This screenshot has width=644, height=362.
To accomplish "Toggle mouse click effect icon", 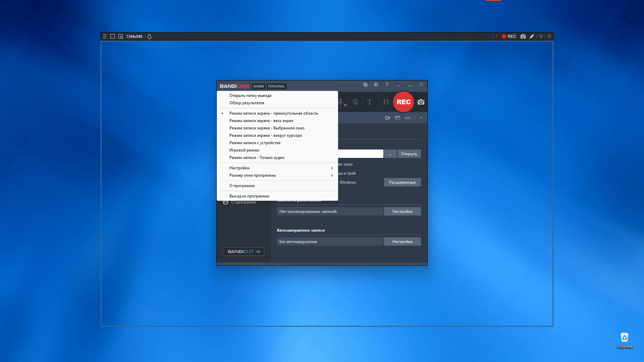I will [x=355, y=102].
